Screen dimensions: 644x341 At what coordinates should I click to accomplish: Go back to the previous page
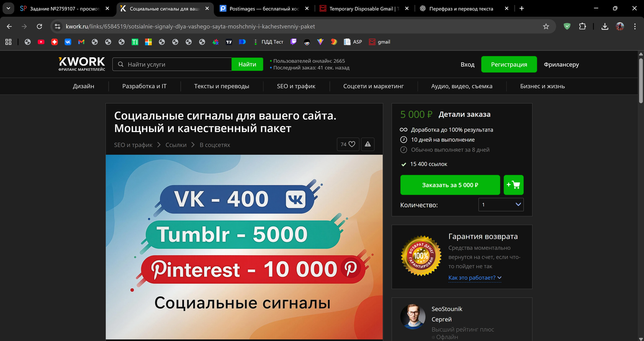(x=9, y=27)
